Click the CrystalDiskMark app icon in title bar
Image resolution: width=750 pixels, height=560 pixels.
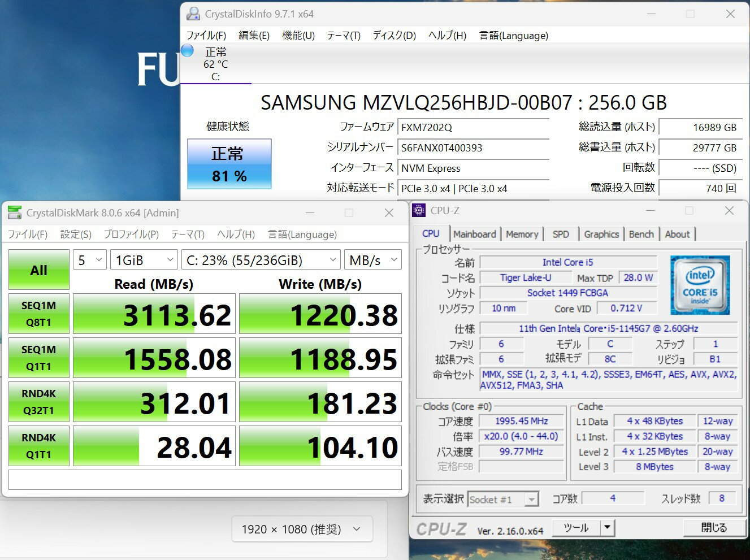pyautogui.click(x=15, y=213)
